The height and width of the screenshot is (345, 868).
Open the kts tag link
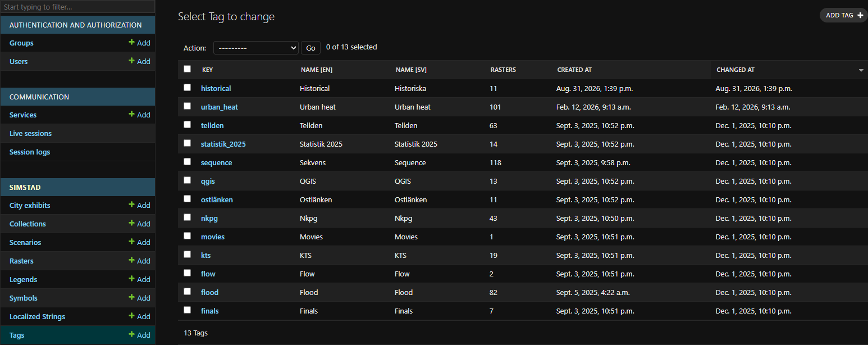205,255
